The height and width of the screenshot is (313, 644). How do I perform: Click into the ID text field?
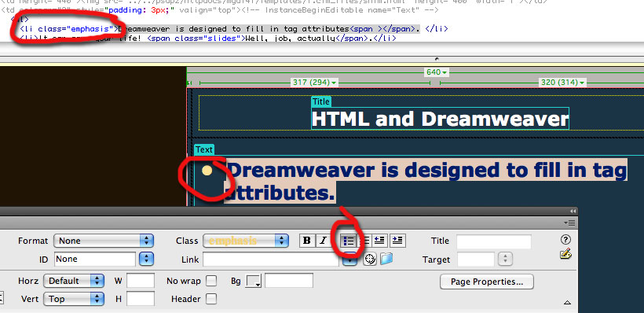(x=95, y=259)
